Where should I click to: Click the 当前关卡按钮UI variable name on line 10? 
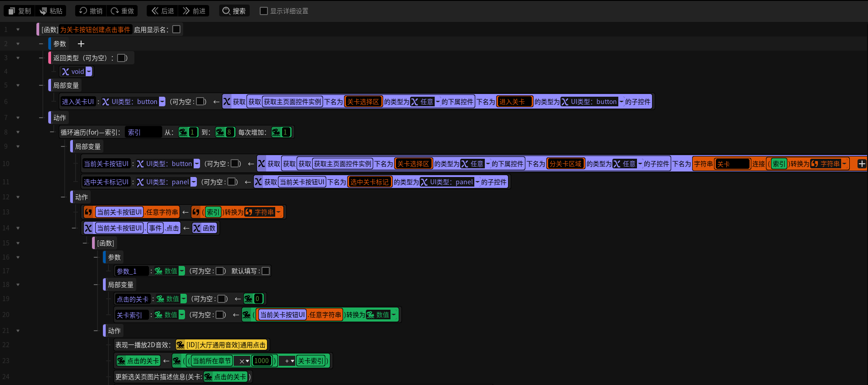point(106,164)
